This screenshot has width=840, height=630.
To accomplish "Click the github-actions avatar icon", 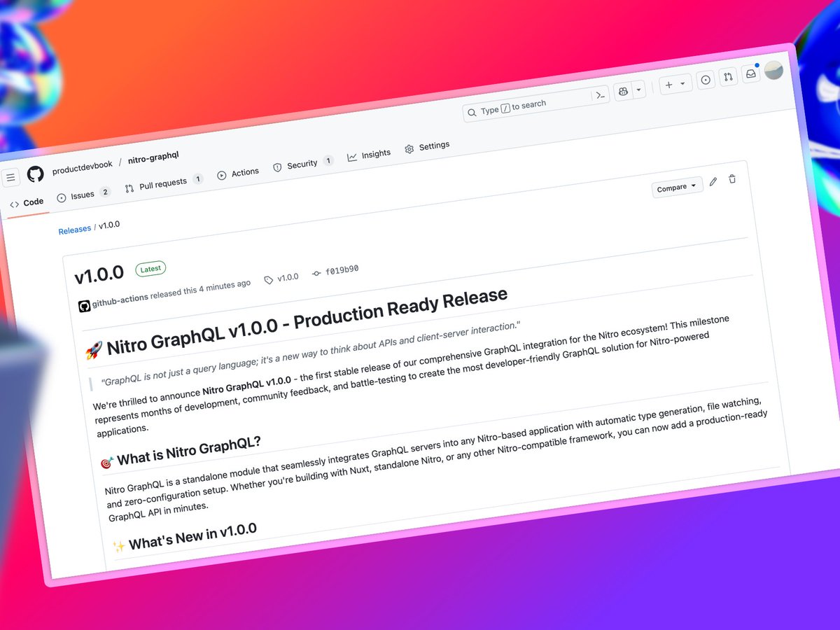I will 84,306.
